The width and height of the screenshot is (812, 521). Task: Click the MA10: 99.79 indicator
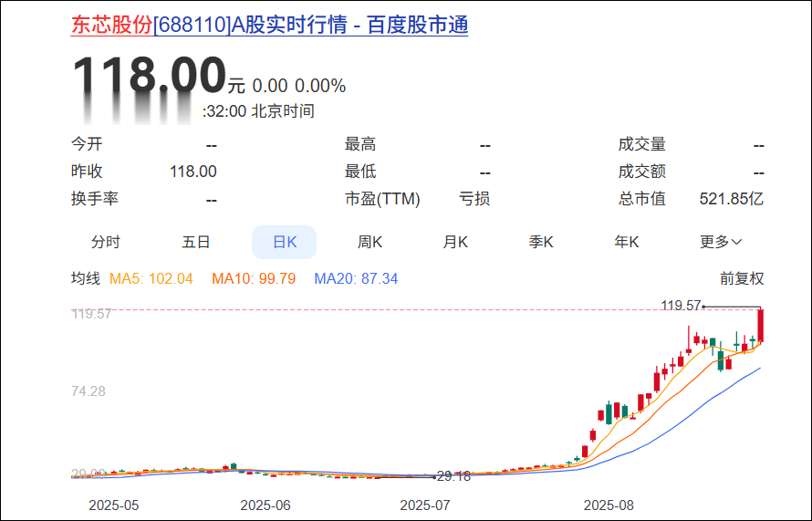pyautogui.click(x=254, y=278)
